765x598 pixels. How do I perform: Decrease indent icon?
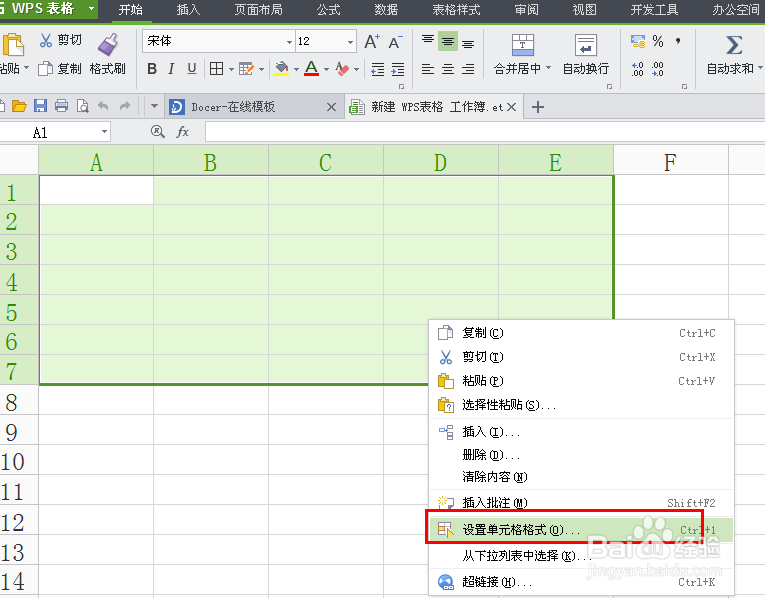pos(378,69)
